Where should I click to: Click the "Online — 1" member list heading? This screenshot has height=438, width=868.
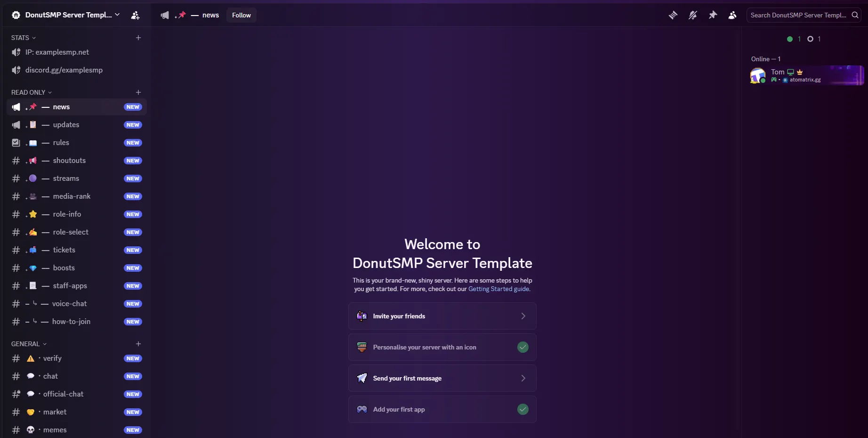pos(766,59)
